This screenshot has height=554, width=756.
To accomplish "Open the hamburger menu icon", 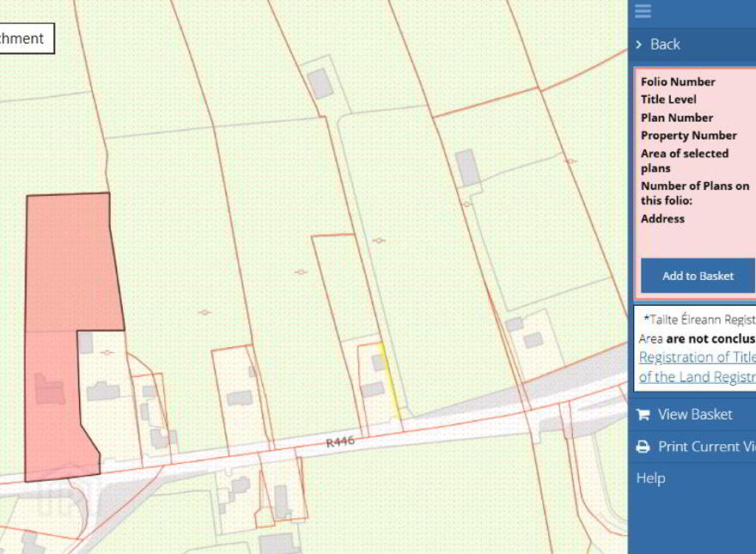I will point(643,10).
